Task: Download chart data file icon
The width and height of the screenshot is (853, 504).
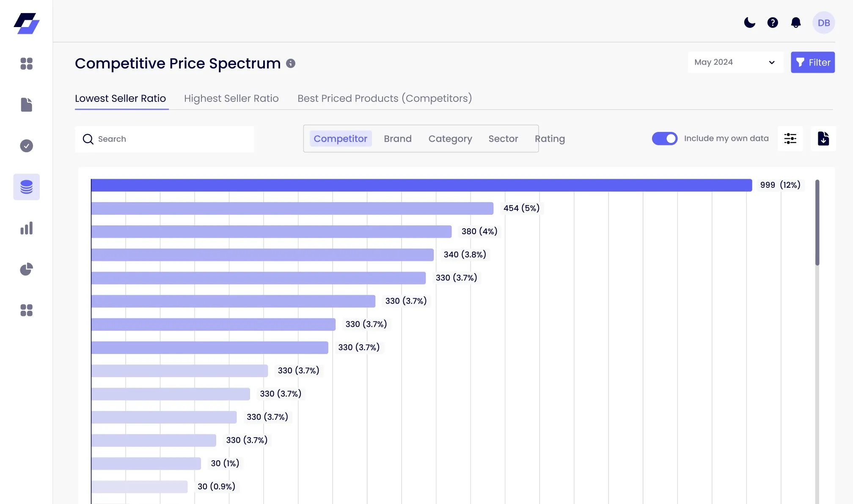Action: coord(823,139)
